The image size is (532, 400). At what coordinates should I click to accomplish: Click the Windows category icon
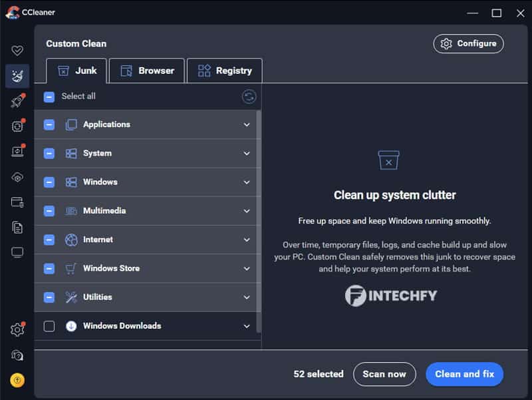(71, 182)
